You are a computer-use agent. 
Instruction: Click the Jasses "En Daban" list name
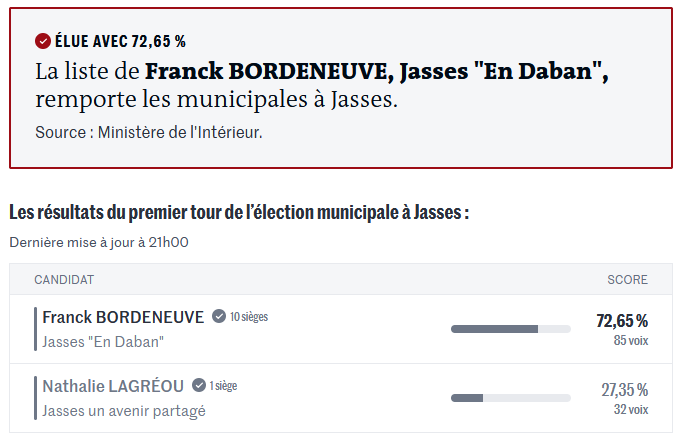pyautogui.click(x=103, y=342)
